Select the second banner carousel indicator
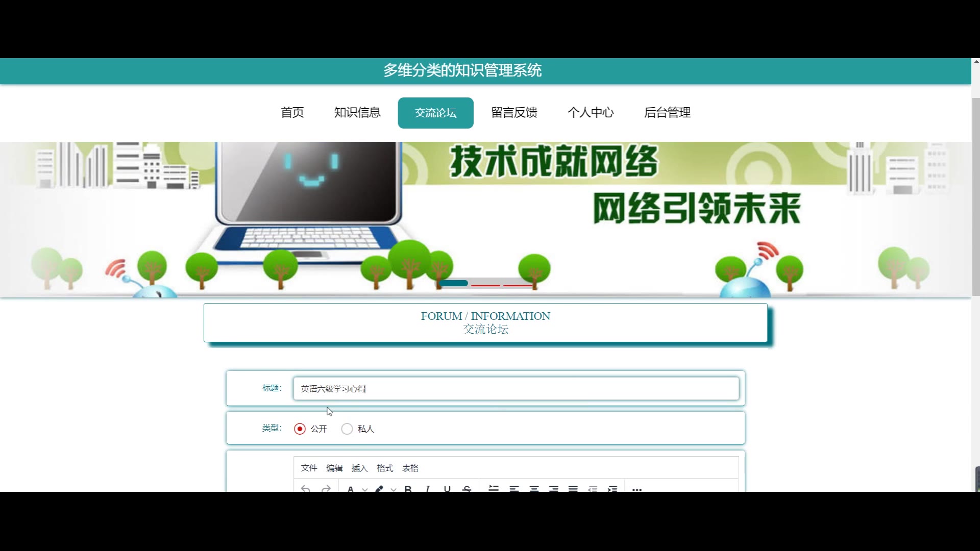980x551 pixels. tap(485, 284)
